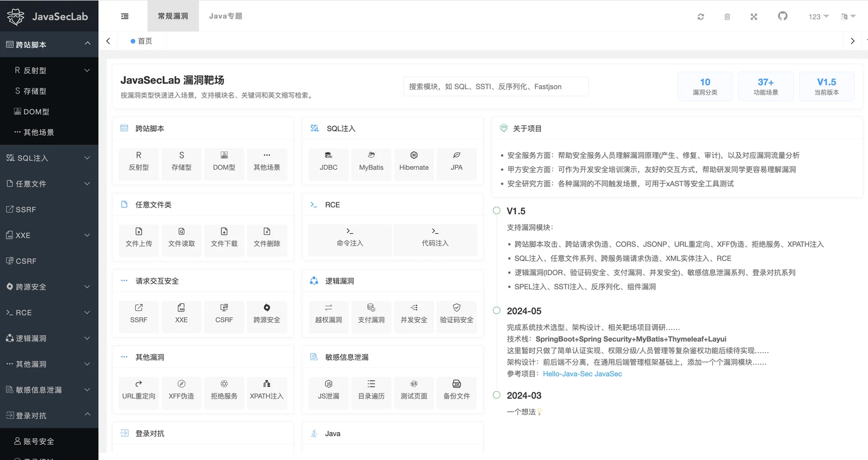Expand the XXE sidebar menu
The height and width of the screenshot is (460, 868).
pyautogui.click(x=49, y=235)
